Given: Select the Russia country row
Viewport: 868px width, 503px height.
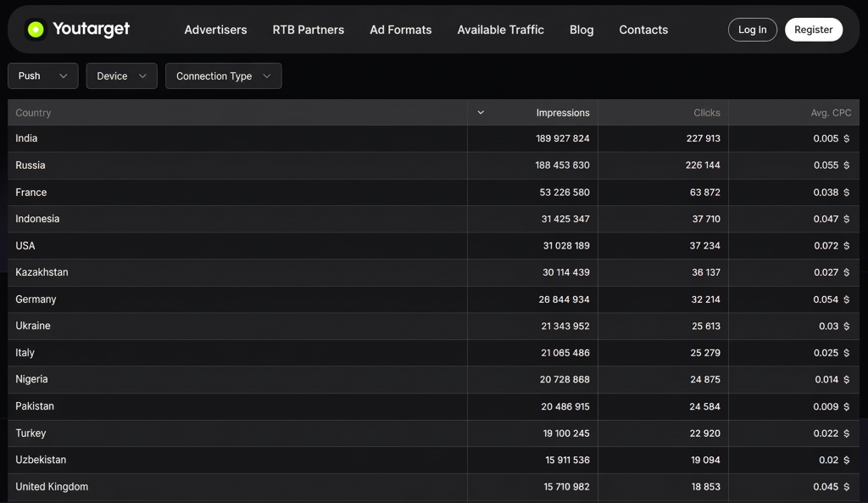Looking at the screenshot, I should coord(433,165).
